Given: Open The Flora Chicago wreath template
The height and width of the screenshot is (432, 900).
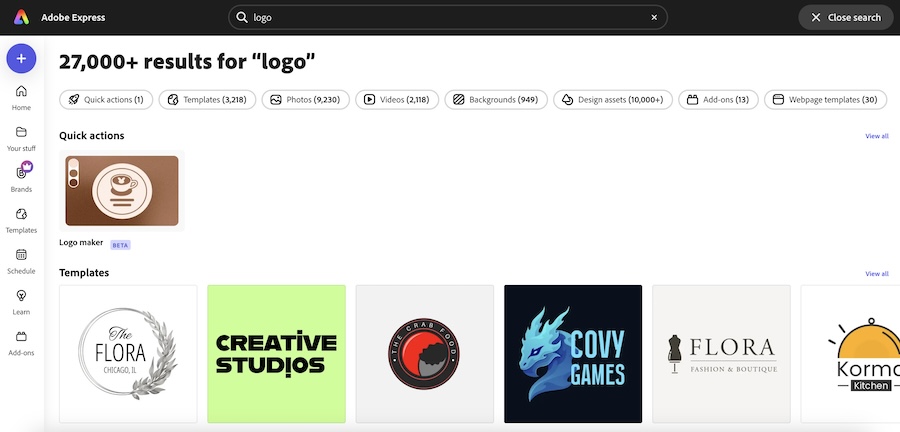Looking at the screenshot, I should coord(128,354).
